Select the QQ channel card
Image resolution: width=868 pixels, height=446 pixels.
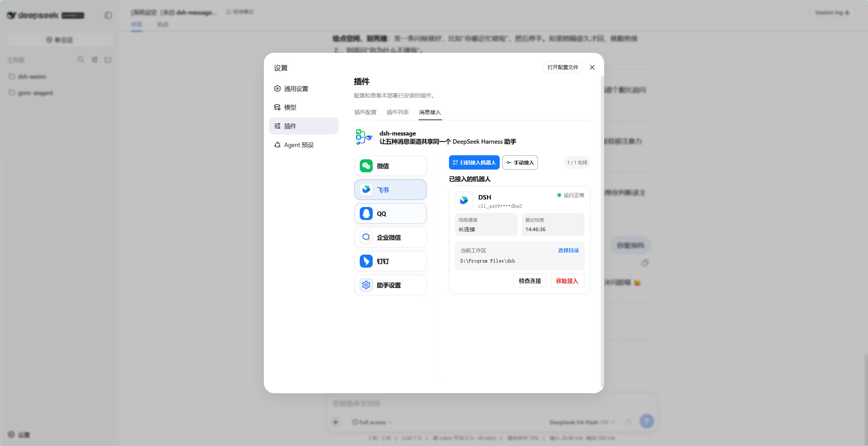pos(390,213)
